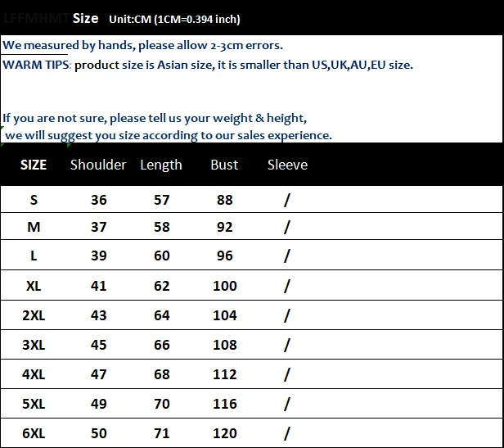The height and width of the screenshot is (448, 504).
Task: Click the LFFMHMT Size title
Action: pyautogui.click(x=51, y=18)
